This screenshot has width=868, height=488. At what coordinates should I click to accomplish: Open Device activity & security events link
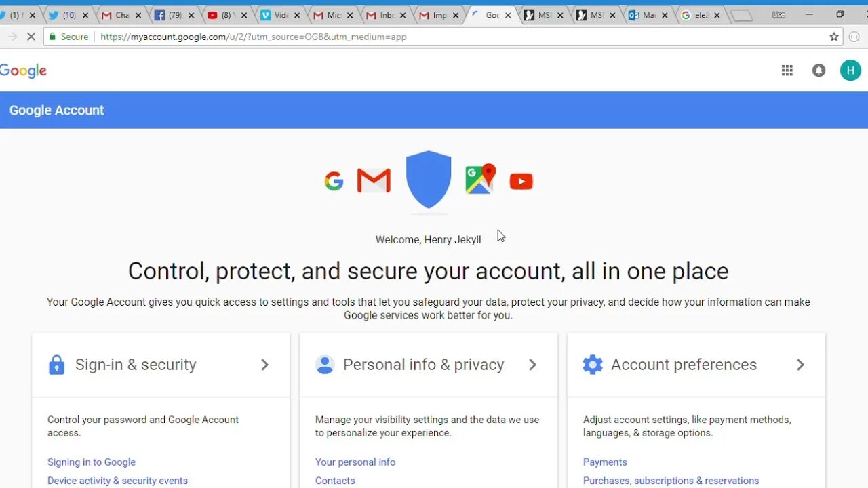[x=117, y=481]
